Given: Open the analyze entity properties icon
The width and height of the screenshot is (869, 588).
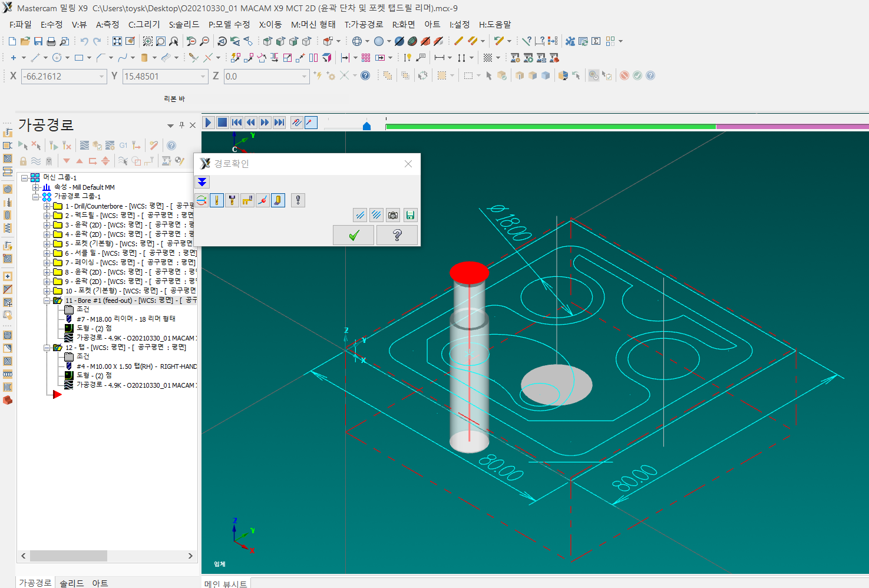Looking at the screenshot, I should pyautogui.click(x=527, y=41).
